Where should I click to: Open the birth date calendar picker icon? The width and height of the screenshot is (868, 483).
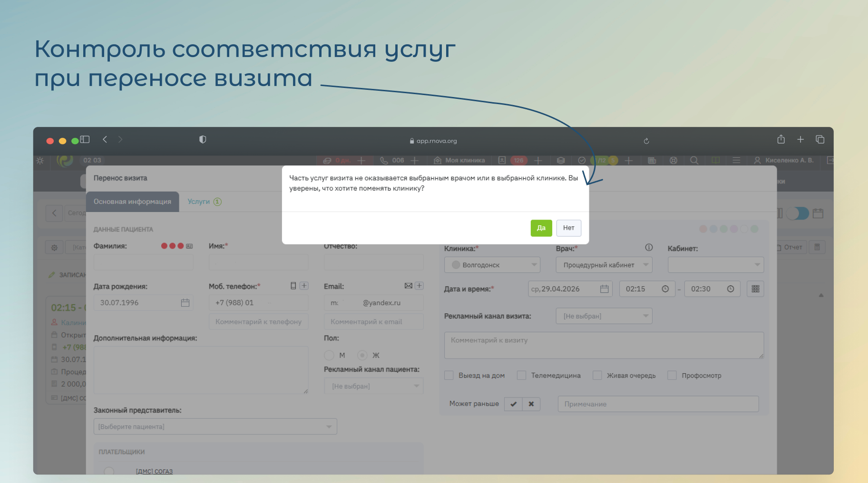(x=185, y=303)
